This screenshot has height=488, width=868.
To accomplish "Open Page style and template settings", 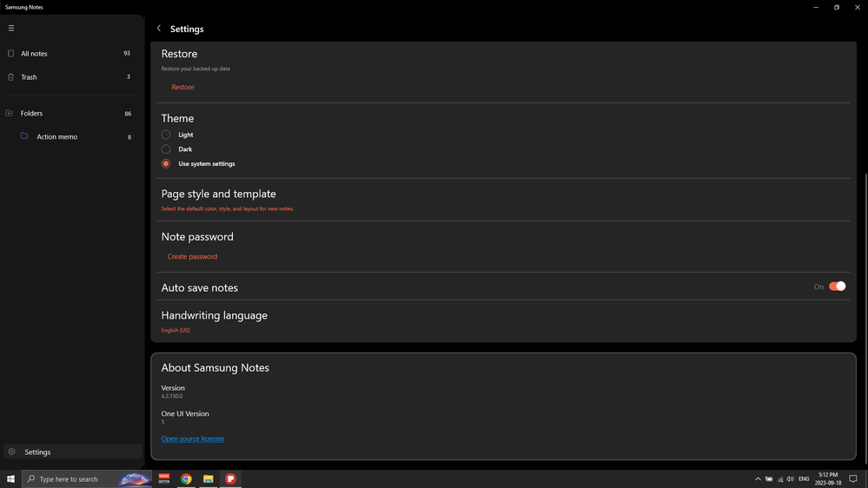I will pyautogui.click(x=218, y=195).
